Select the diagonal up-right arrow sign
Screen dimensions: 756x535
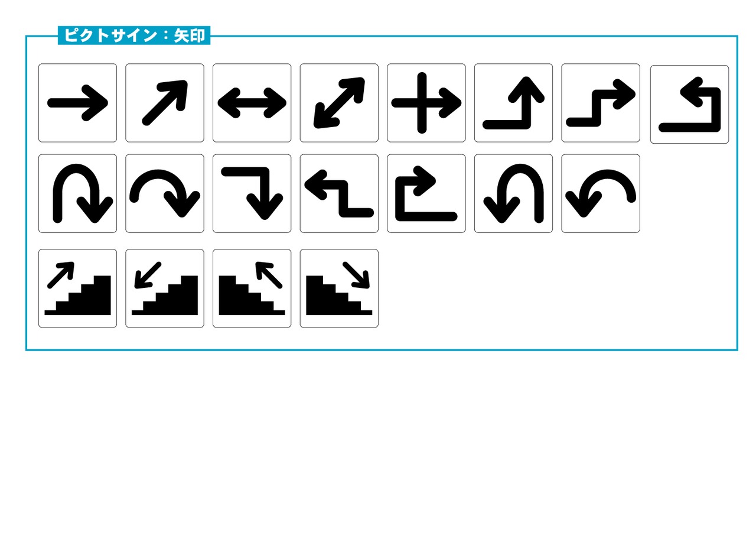point(165,103)
